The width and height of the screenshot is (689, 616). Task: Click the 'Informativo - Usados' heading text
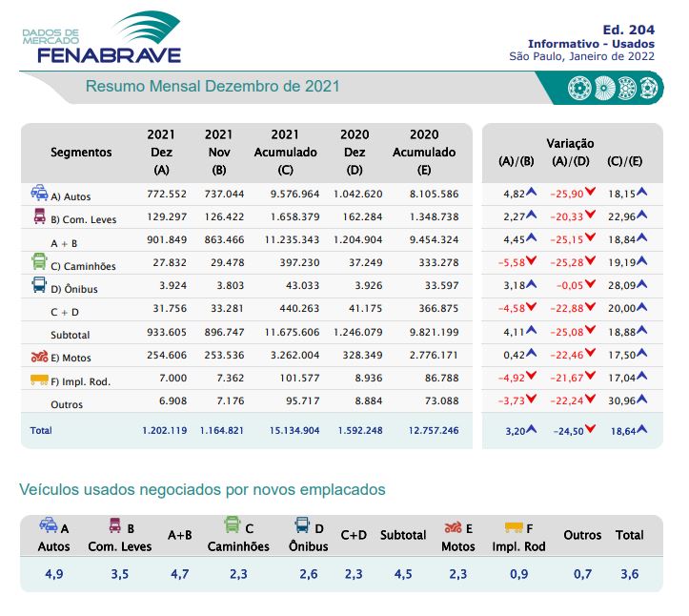click(x=591, y=44)
